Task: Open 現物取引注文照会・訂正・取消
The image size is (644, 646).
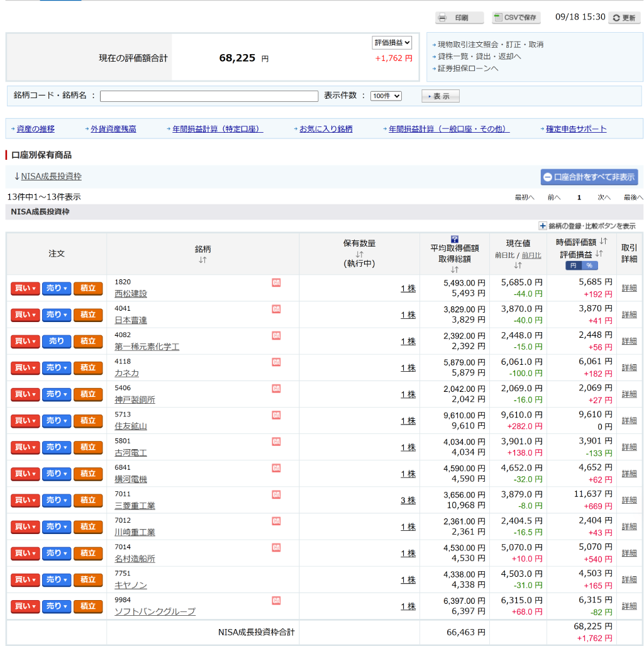Action: [491, 45]
